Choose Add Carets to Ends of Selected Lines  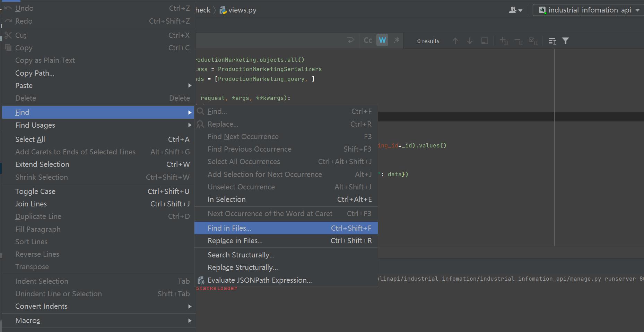(x=98, y=152)
